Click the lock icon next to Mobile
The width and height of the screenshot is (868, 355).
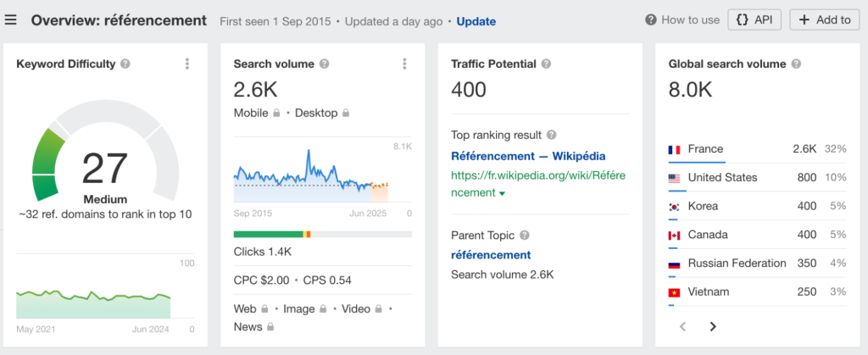tap(275, 113)
